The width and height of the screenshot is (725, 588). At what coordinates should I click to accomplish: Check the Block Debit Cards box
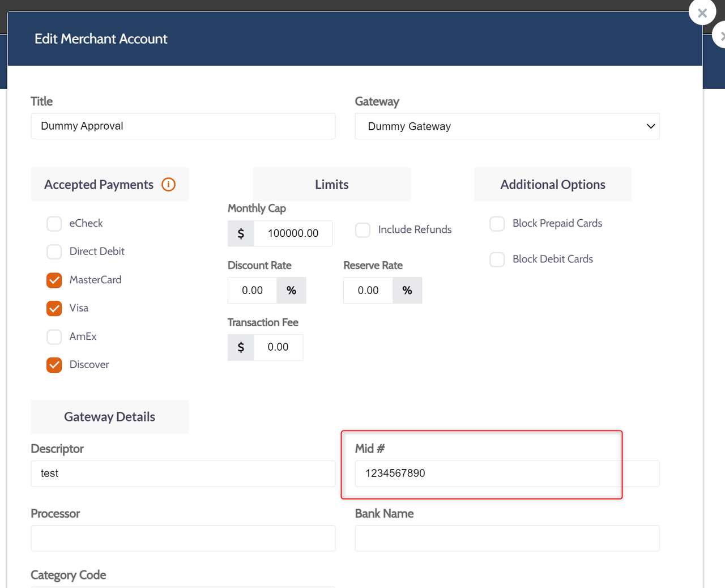point(497,259)
